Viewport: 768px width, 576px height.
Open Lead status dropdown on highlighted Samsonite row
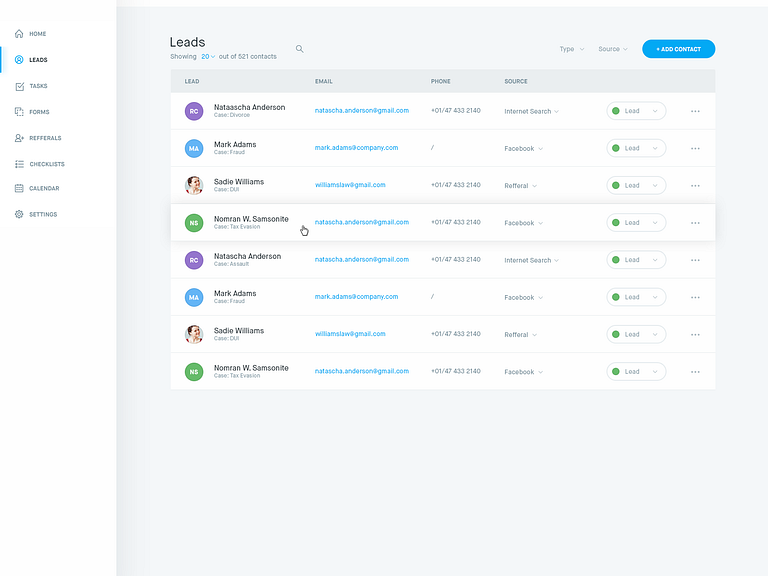(636, 222)
